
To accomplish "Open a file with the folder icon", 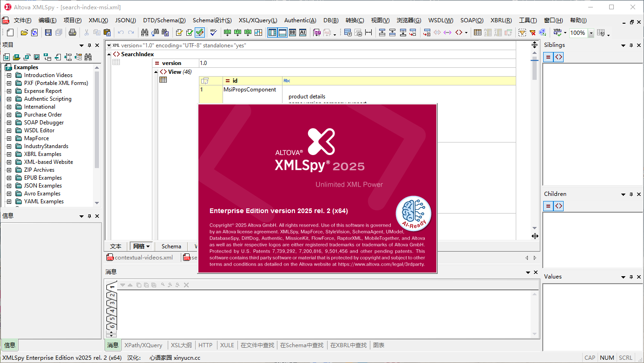I will click(24, 32).
